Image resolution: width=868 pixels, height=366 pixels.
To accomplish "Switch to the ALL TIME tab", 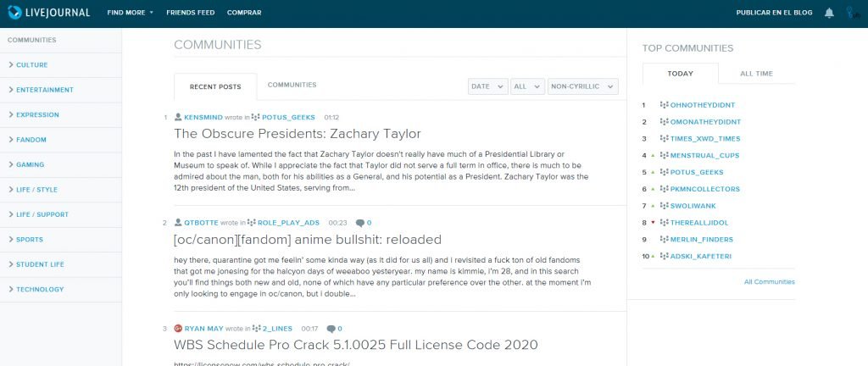I will point(756,74).
